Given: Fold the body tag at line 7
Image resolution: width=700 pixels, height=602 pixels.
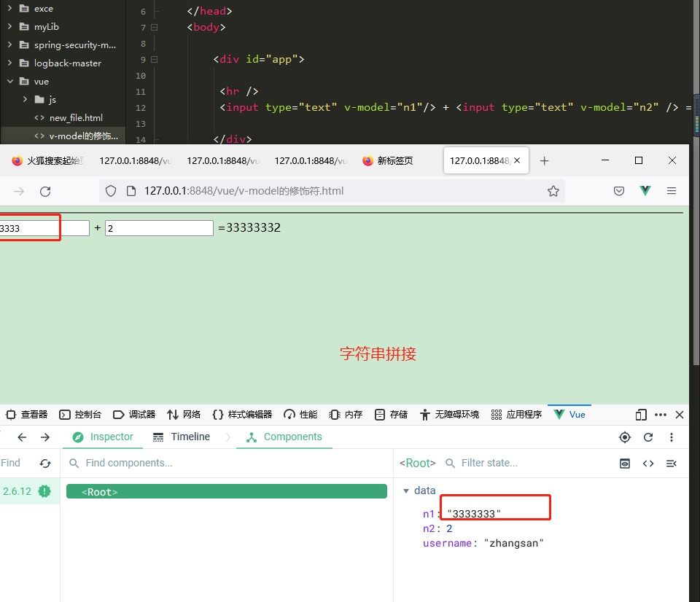Looking at the screenshot, I should tap(154, 27).
